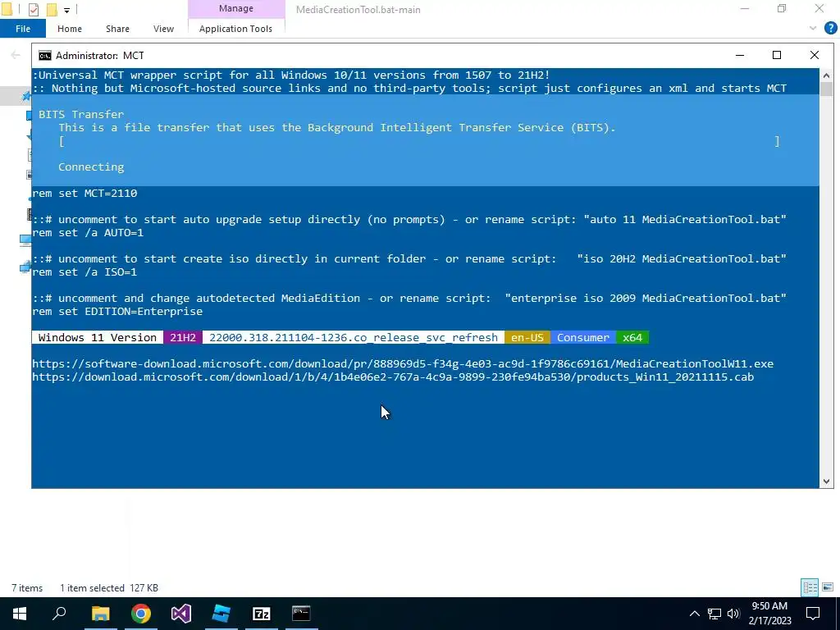This screenshot has height=630, width=840.
Task: Click the 'Connecting' status text
Action: click(x=91, y=167)
